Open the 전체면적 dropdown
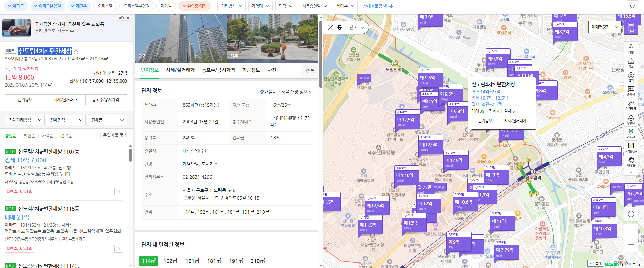The height and width of the screenshot is (268, 644). [66, 120]
